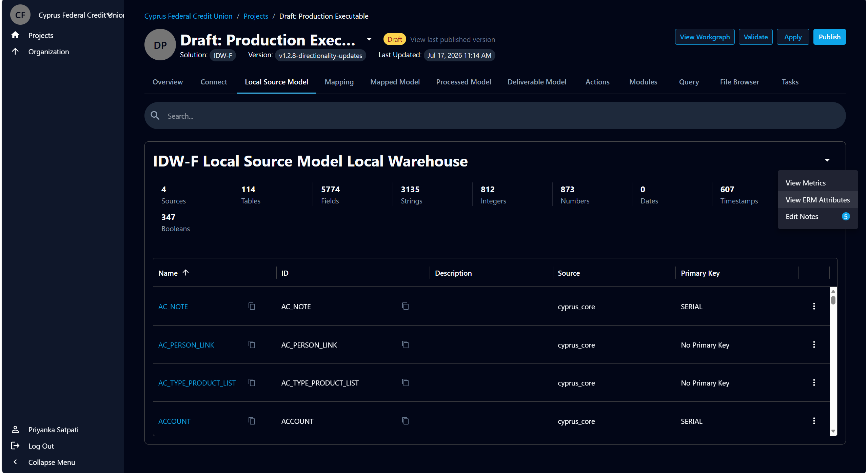Click the table scrollbar down arrow

[833, 431]
